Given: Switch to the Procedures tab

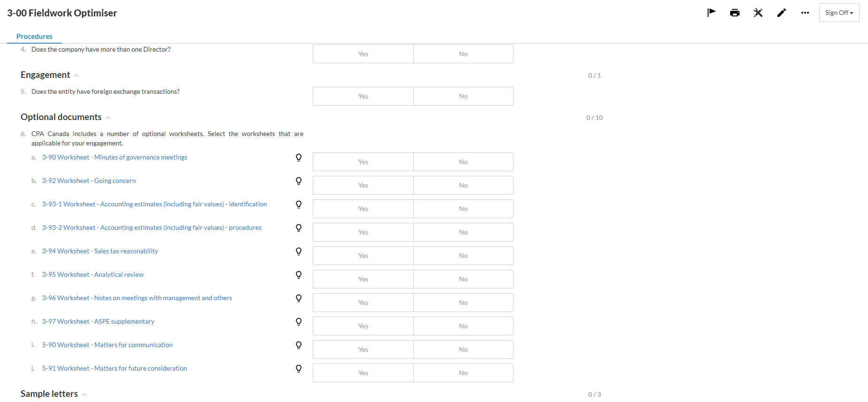Looking at the screenshot, I should click(x=34, y=37).
